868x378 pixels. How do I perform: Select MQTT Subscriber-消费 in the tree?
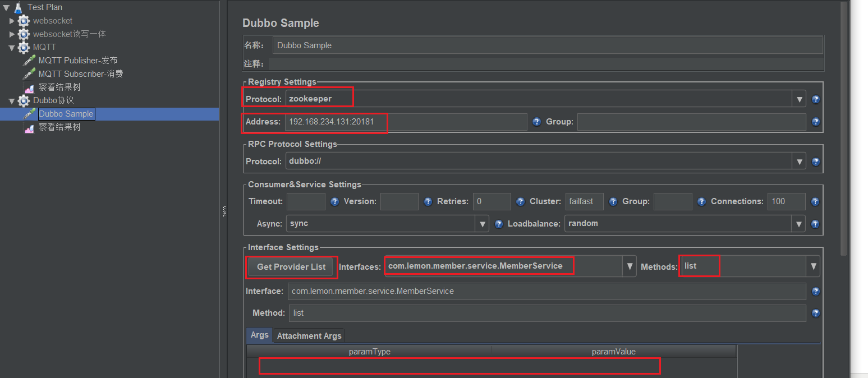pos(80,74)
